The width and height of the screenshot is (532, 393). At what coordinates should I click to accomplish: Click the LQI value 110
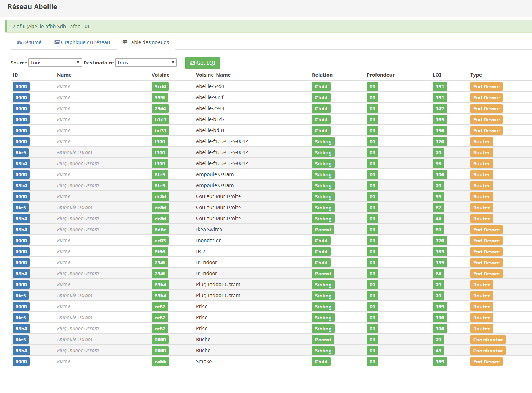(x=440, y=318)
